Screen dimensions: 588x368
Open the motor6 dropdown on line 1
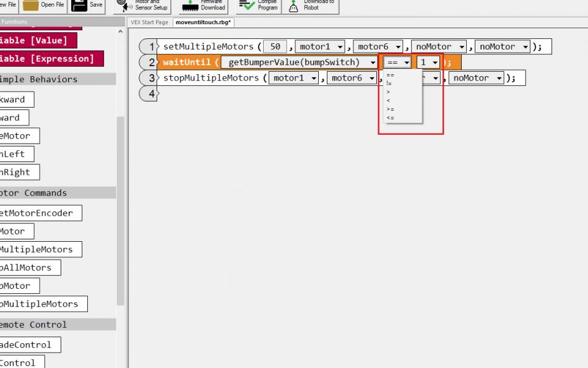coord(378,46)
